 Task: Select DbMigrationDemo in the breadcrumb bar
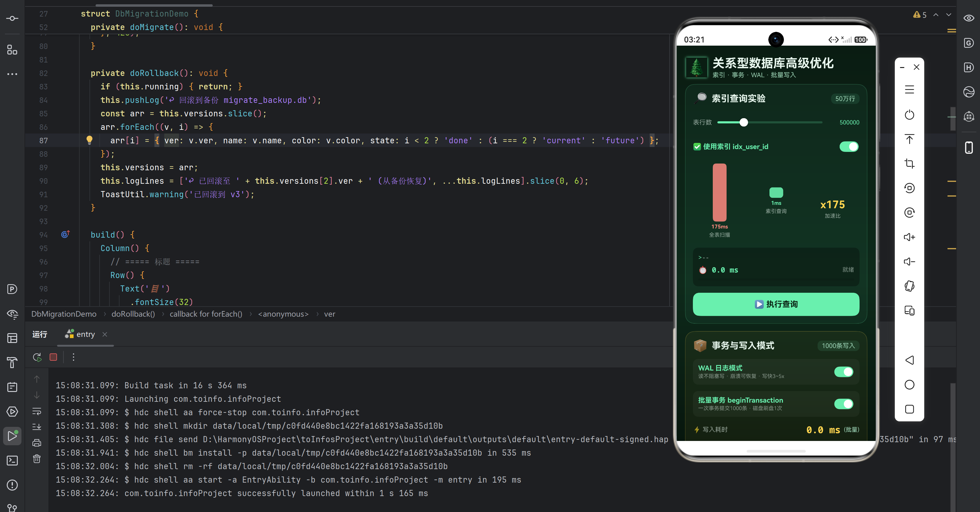tap(64, 314)
